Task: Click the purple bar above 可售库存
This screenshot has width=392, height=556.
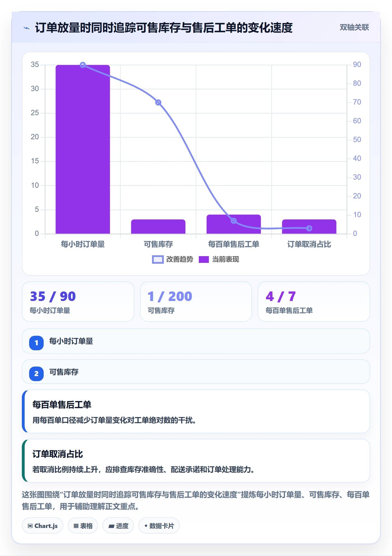Action: click(x=158, y=226)
